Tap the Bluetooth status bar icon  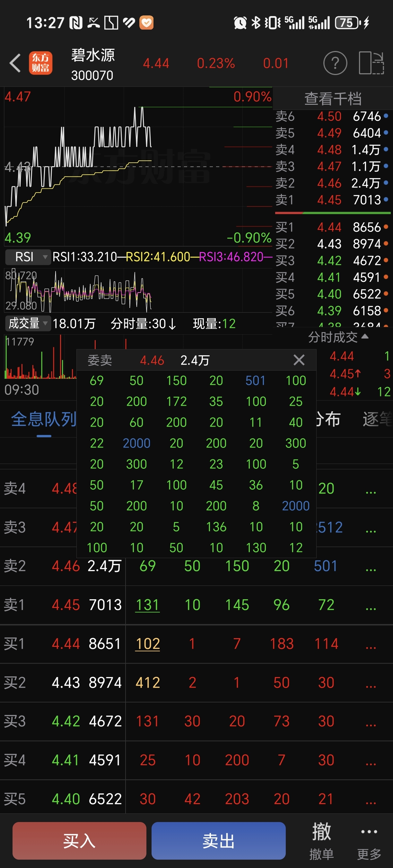tap(256, 23)
